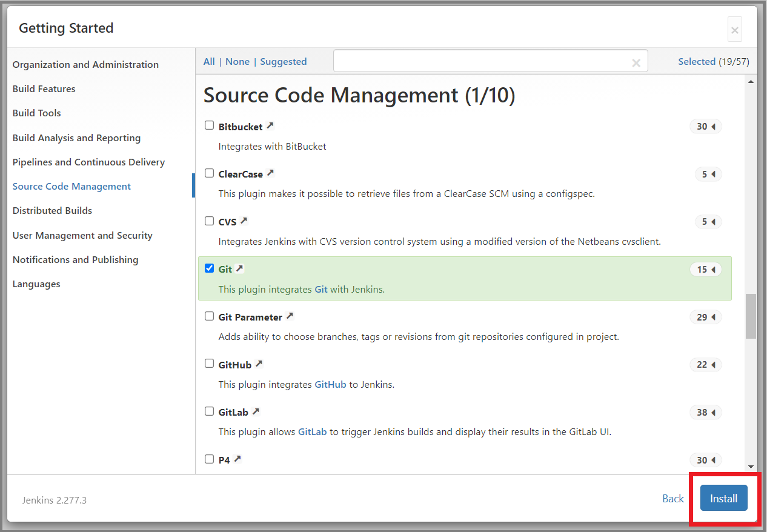
Task: Click scrollbar up arrow in plugin list
Action: pyautogui.click(x=751, y=81)
